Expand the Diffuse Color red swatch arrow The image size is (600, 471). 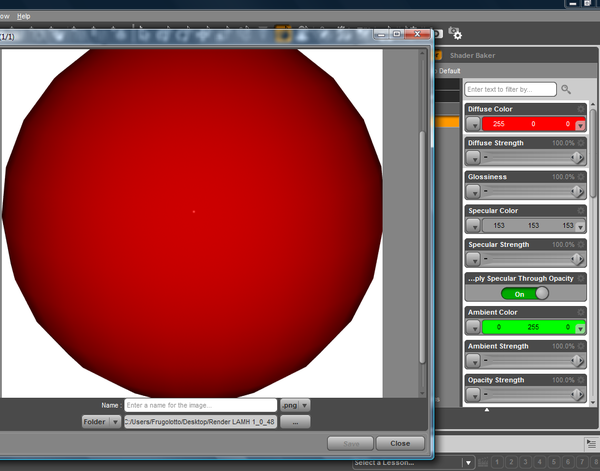(580, 126)
